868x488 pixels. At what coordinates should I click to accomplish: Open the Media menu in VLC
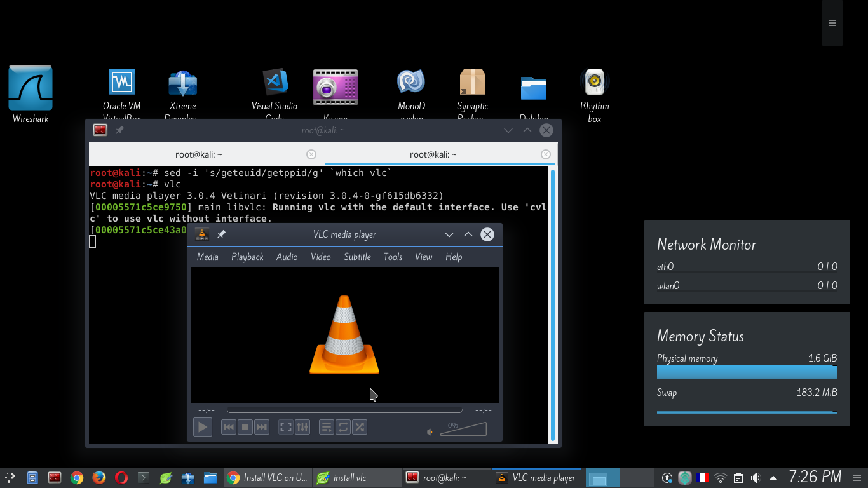(208, 257)
